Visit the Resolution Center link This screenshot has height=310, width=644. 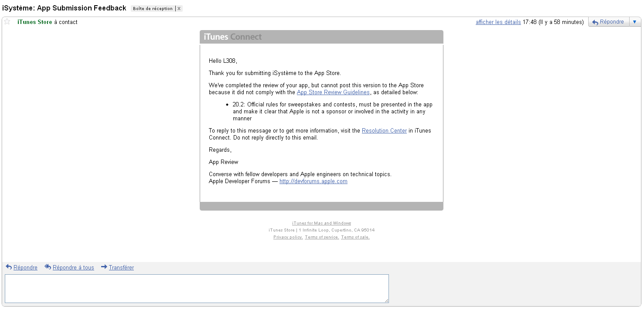[384, 131]
